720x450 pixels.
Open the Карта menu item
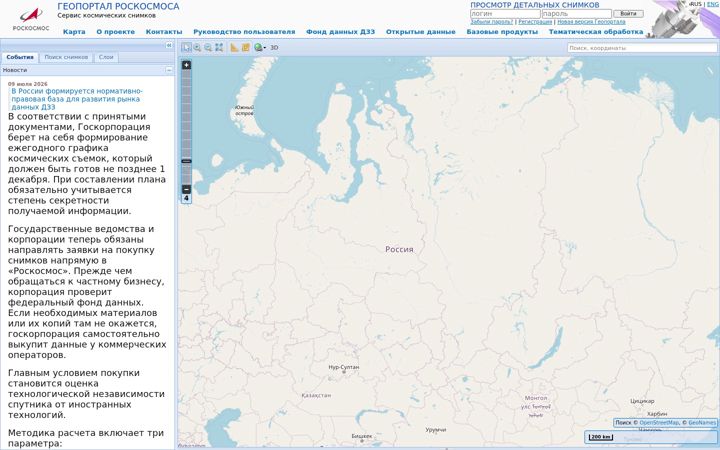pos(74,32)
